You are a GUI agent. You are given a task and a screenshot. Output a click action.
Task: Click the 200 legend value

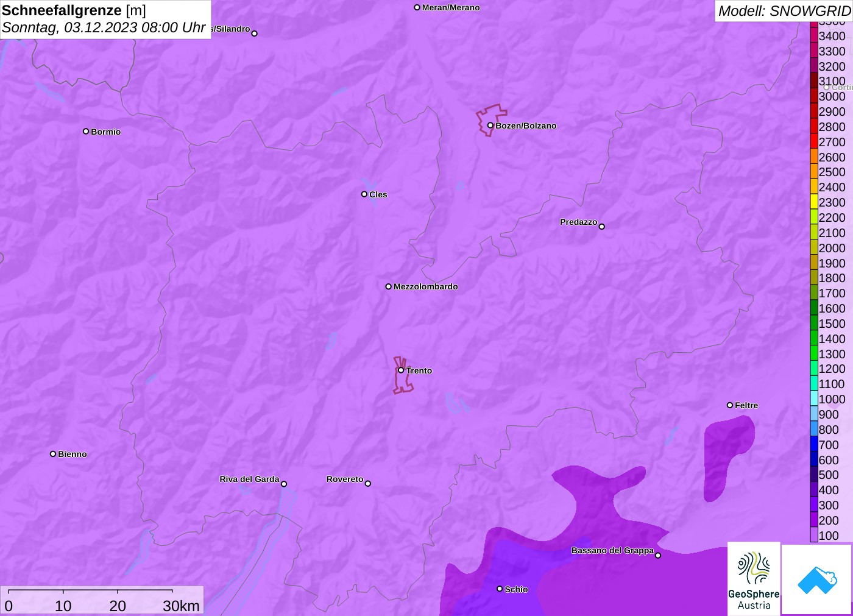829,520
